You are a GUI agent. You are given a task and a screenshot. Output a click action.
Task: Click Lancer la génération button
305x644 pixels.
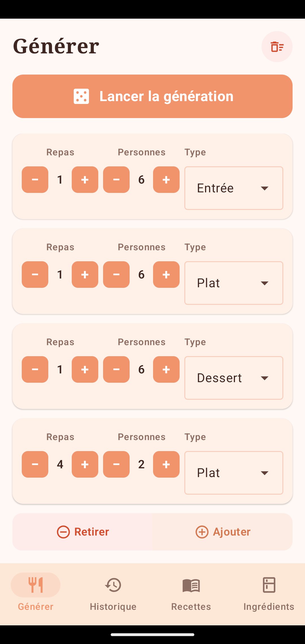pos(152,96)
